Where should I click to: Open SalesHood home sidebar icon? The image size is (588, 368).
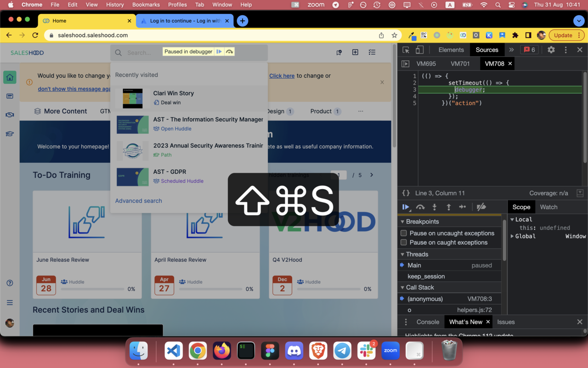[10, 77]
